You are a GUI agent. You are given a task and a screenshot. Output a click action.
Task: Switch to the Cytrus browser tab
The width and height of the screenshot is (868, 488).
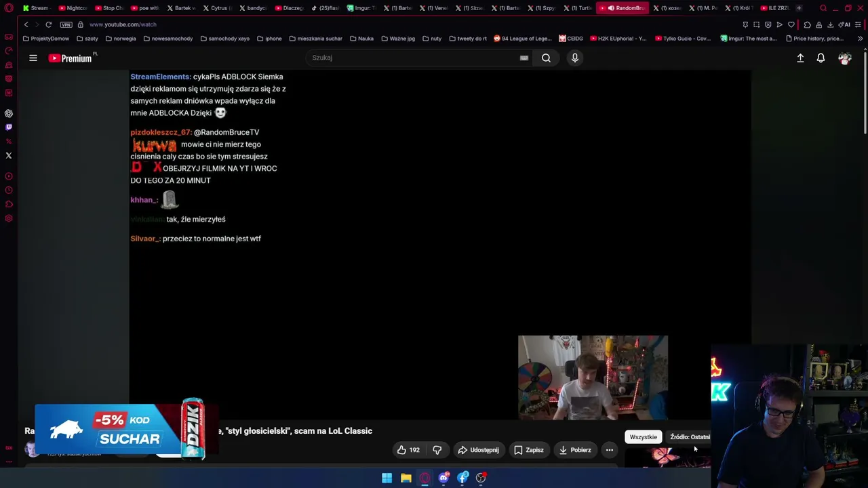tap(218, 8)
